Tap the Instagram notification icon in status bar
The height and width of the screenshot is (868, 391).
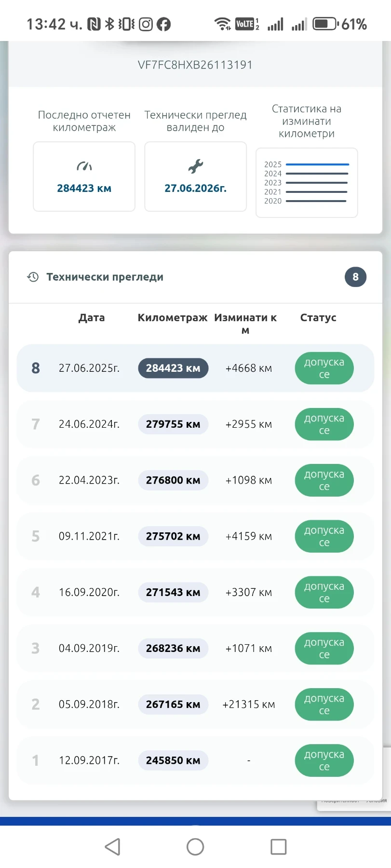pos(146,24)
